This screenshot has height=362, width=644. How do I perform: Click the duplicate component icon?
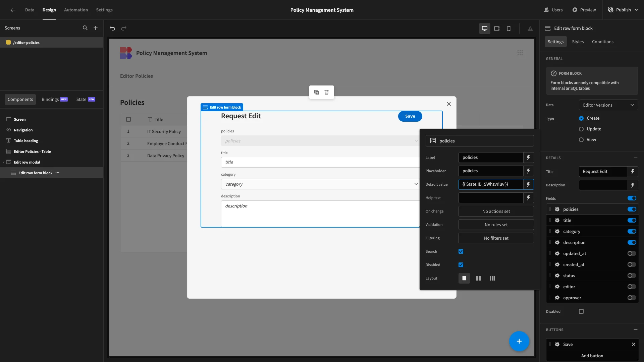pos(316,92)
